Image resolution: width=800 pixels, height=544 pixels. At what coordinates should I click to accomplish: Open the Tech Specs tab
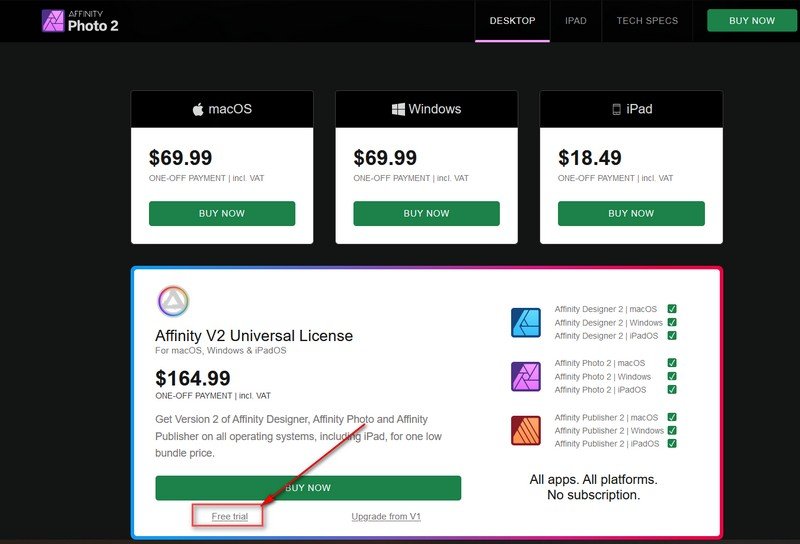pyautogui.click(x=647, y=21)
